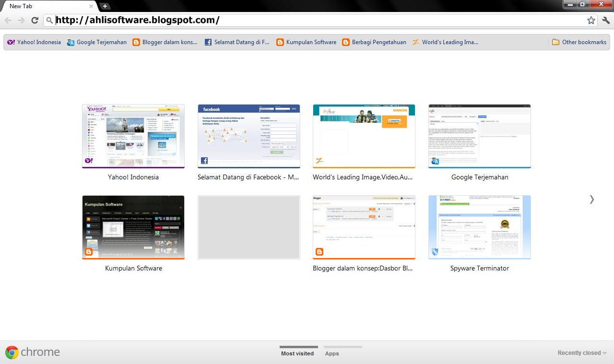The height and width of the screenshot is (364, 614).
Task: Expand Other bookmarks folder
Action: [x=579, y=42]
